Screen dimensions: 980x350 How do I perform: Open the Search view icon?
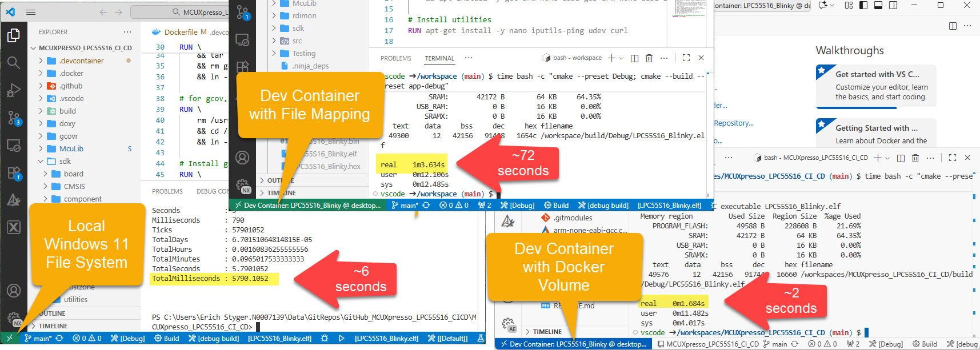pyautogui.click(x=13, y=62)
